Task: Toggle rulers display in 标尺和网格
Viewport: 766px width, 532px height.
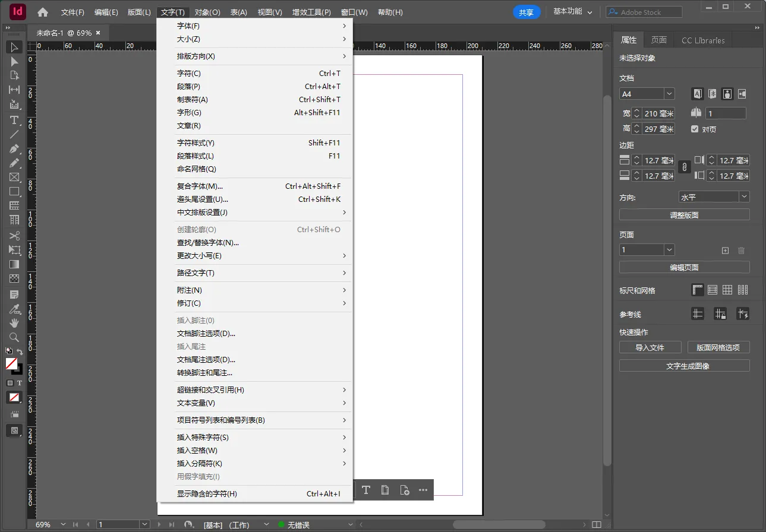Action: coord(698,290)
